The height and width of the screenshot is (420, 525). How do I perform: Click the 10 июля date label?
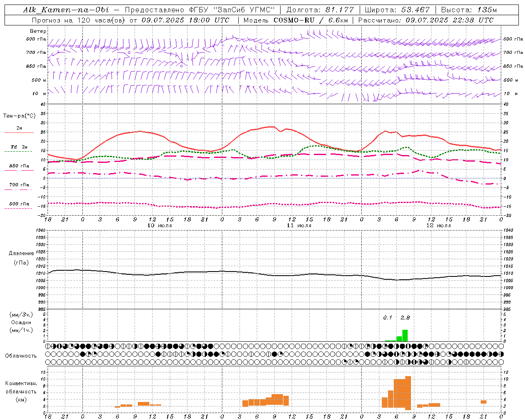coord(160,226)
